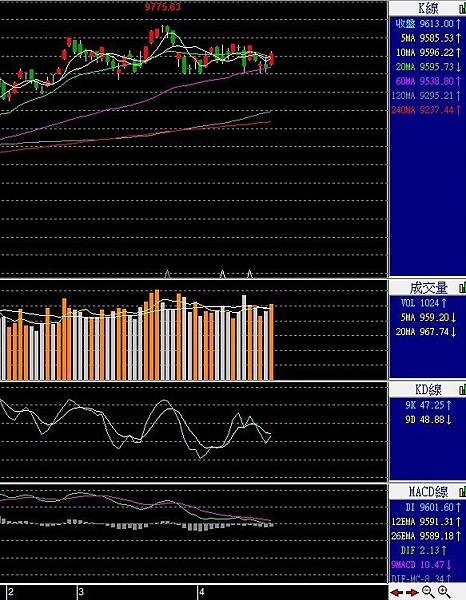Click the 9K 47.25 indicator value
Screen dimensions: 466x600
[428, 405]
